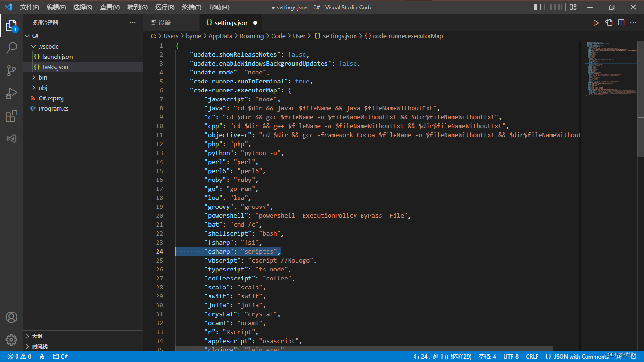Open the Source Control view
The width and height of the screenshot is (644, 362).
[x=11, y=71]
